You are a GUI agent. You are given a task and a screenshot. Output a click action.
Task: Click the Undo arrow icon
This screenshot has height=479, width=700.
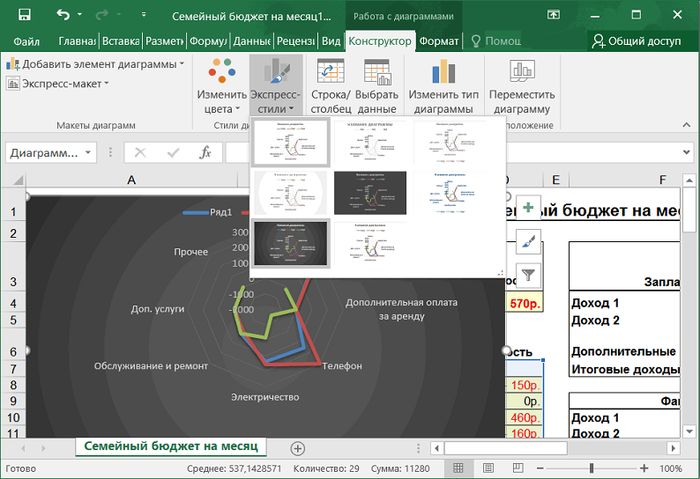[x=65, y=16]
